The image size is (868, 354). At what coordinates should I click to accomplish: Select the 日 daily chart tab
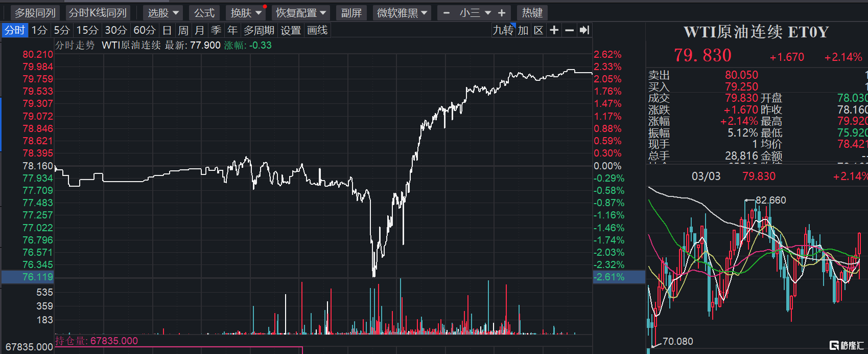(x=167, y=30)
